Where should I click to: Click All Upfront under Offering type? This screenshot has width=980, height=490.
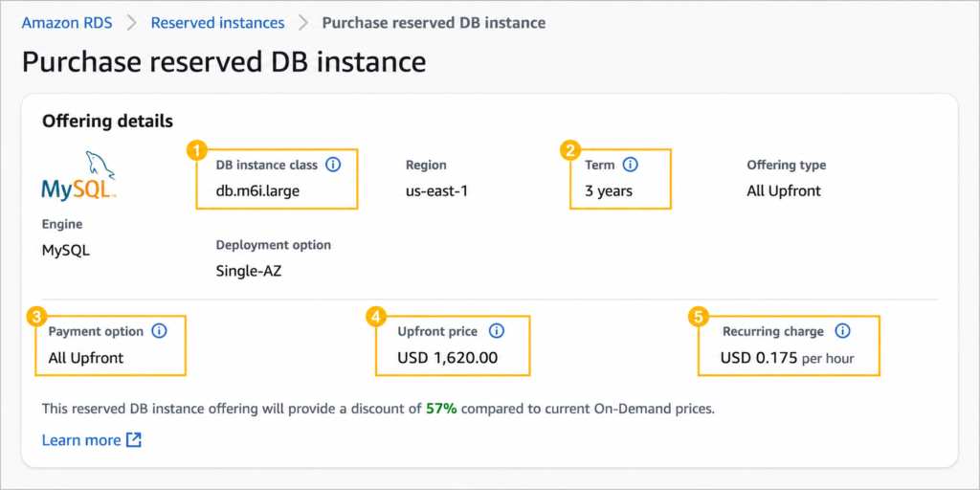point(784,191)
